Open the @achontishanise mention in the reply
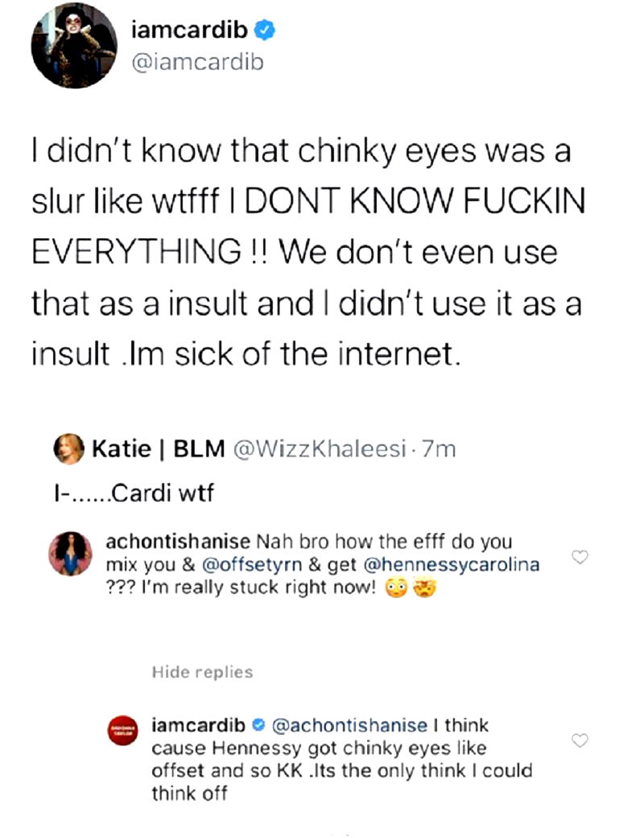Viewport: 644px width, 838px height. pos(350,725)
